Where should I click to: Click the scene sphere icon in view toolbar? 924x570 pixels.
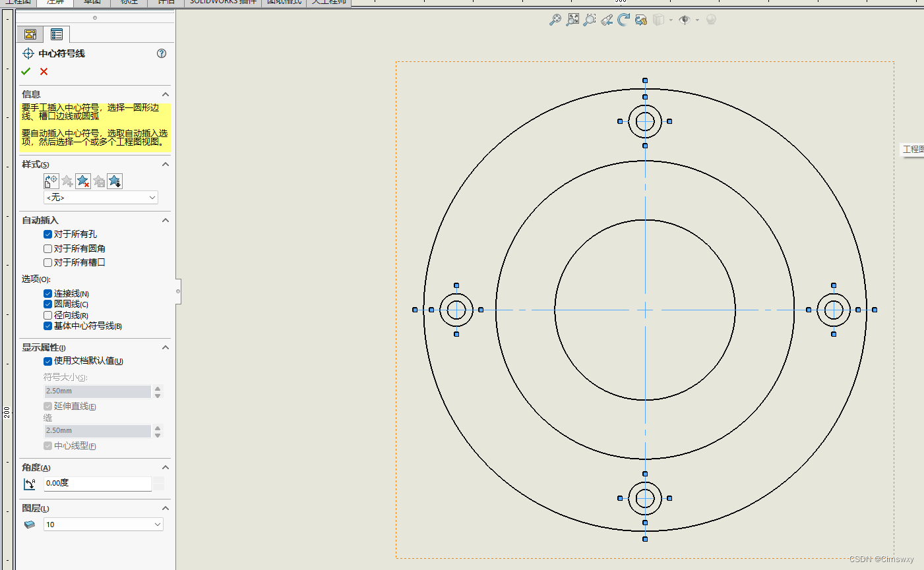711,20
